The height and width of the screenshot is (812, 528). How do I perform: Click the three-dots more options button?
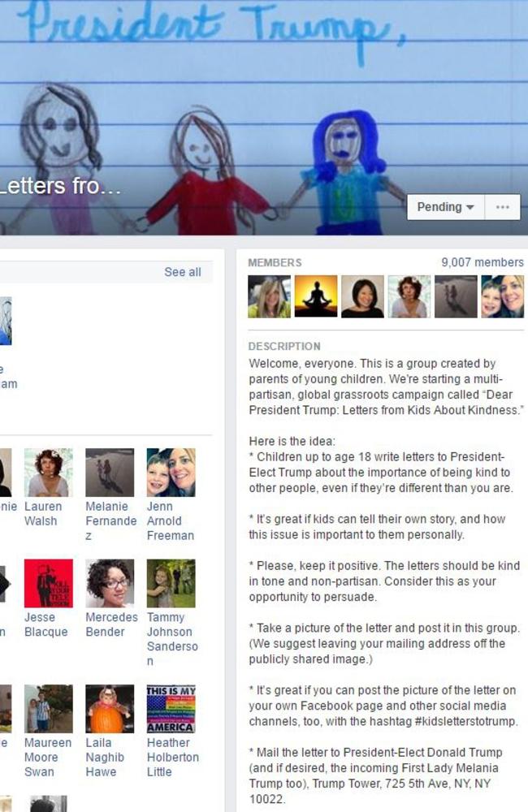[x=503, y=207]
